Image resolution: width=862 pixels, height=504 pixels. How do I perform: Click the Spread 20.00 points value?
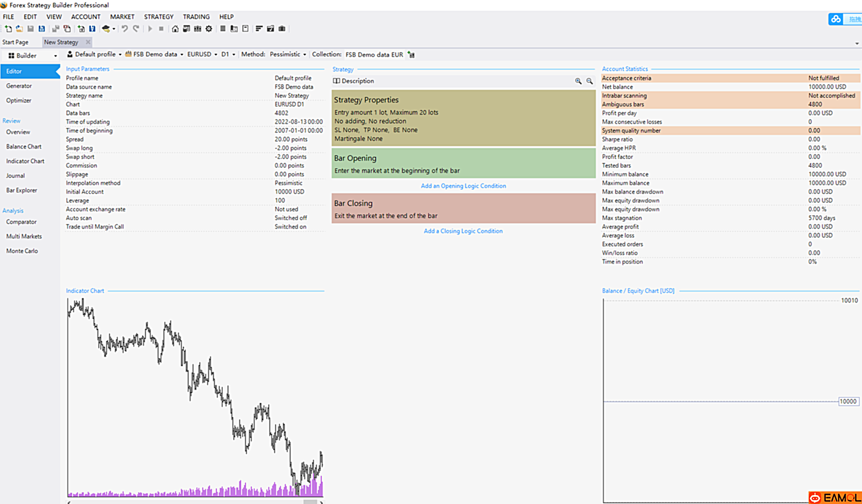(291, 139)
